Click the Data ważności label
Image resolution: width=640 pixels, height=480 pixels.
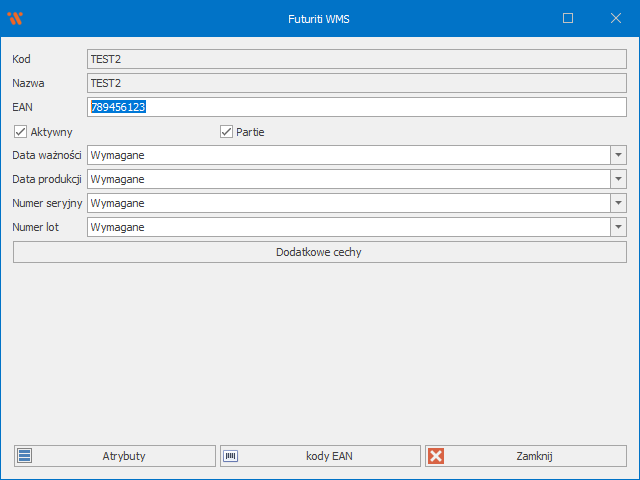[47, 155]
